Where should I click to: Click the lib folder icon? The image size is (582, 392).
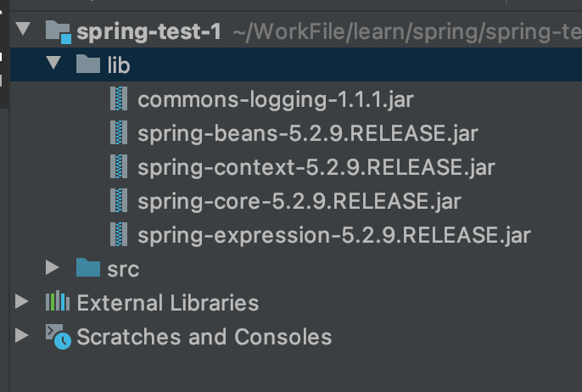(x=87, y=64)
